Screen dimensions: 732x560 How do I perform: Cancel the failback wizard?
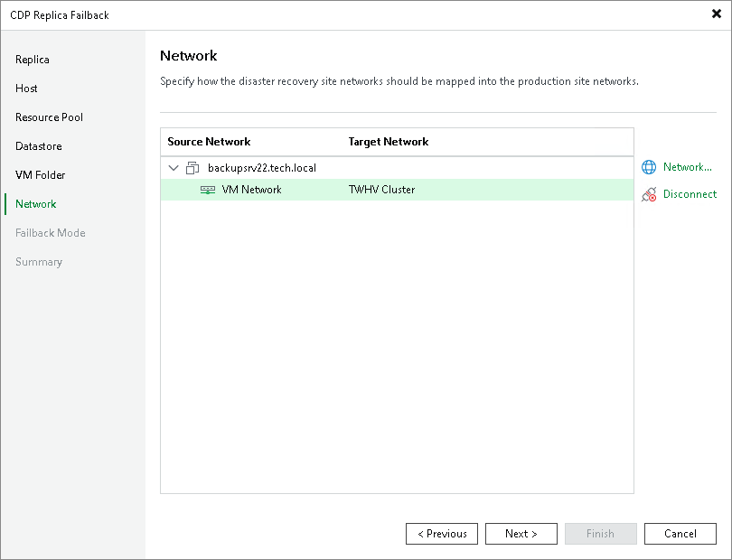tap(680, 533)
